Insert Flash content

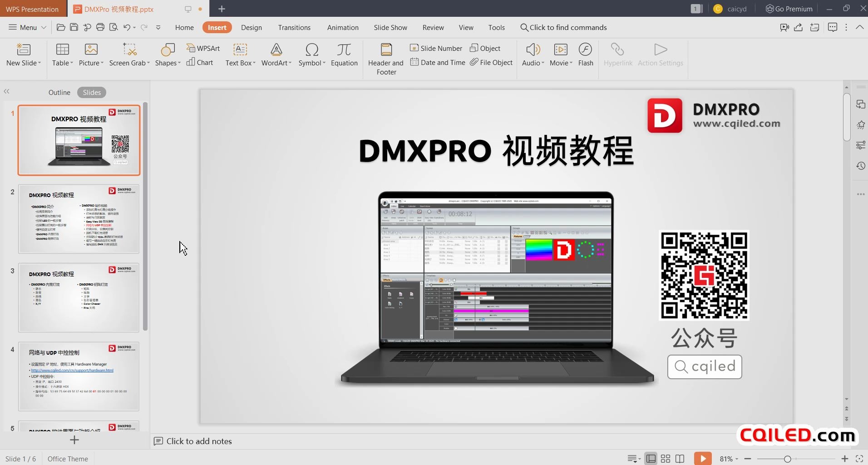(x=586, y=54)
